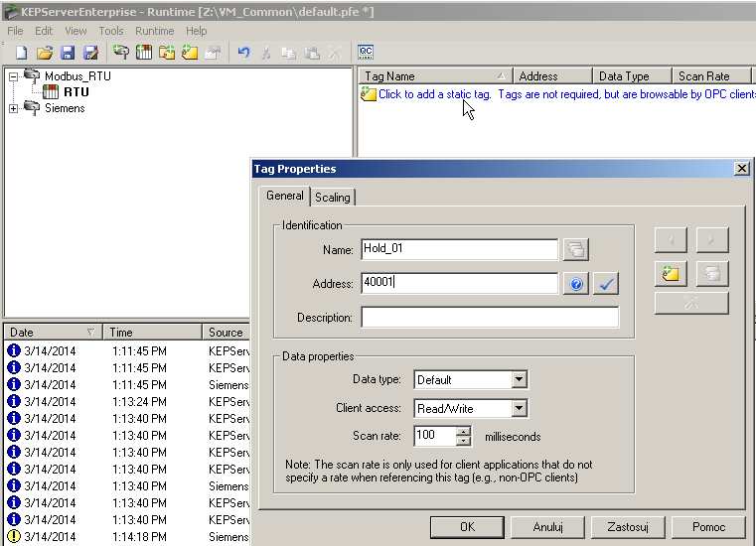
Task: Click the delete tag button in Tag Properties
Action: [691, 304]
